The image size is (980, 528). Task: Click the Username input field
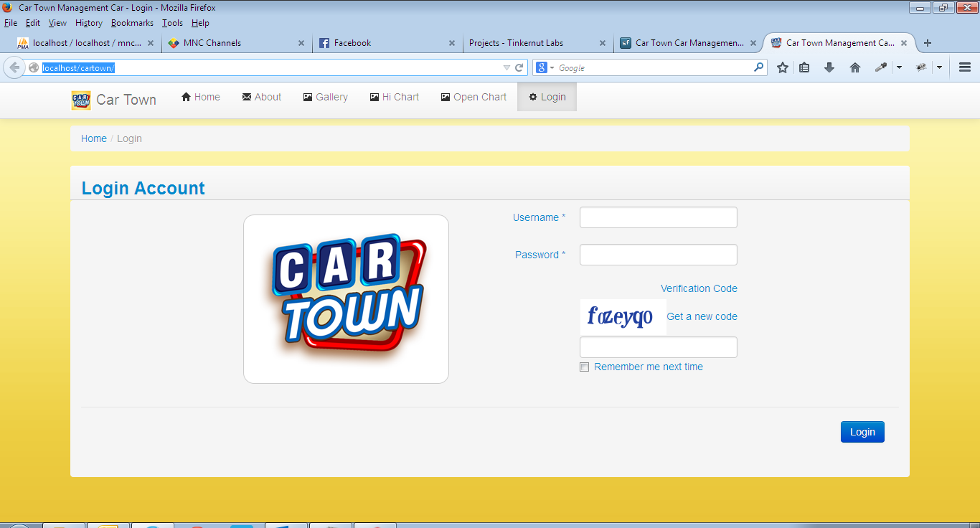tap(658, 217)
